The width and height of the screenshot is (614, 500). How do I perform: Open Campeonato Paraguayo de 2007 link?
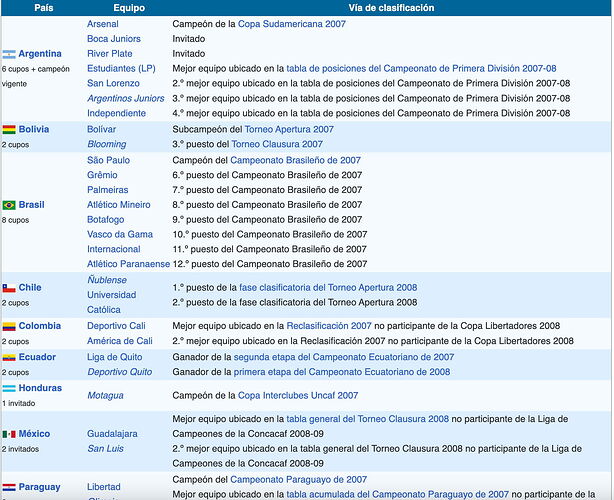[298, 480]
